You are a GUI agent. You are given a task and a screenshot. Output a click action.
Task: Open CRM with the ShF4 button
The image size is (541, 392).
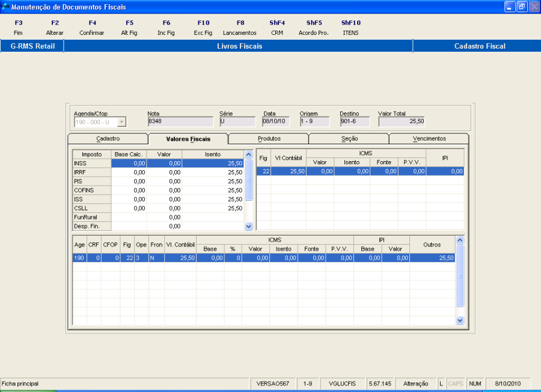(277, 28)
